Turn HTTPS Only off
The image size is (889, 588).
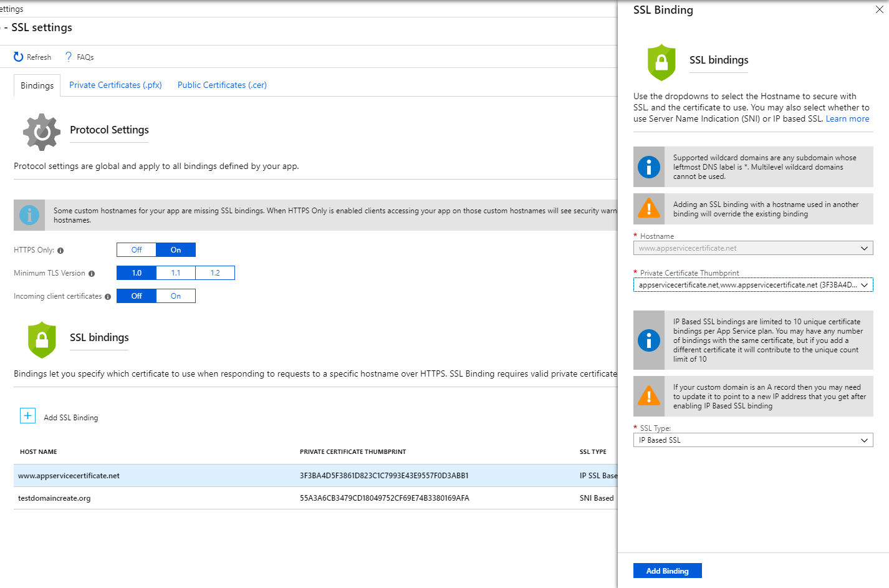[x=137, y=250]
